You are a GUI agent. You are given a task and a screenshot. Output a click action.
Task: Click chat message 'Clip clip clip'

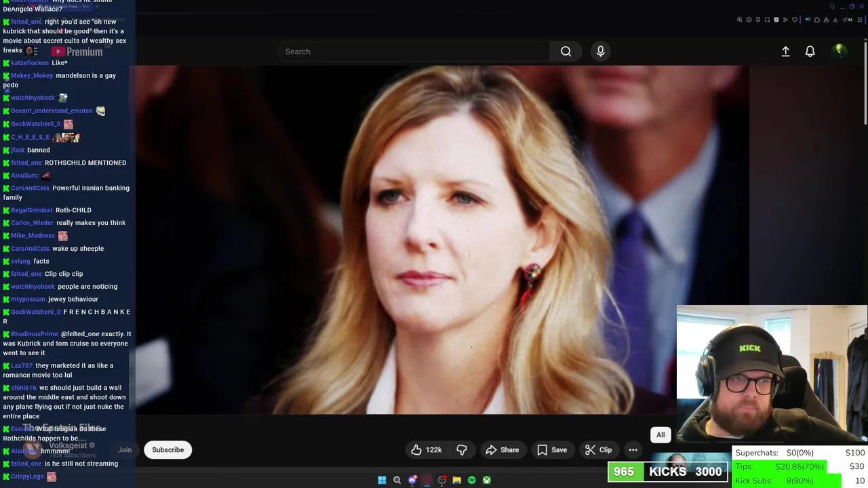(x=64, y=274)
